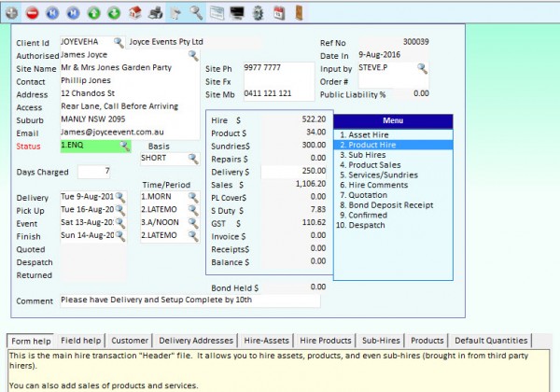Click lookup magnifier next to Client Id JOYEVEHA

(x=119, y=43)
